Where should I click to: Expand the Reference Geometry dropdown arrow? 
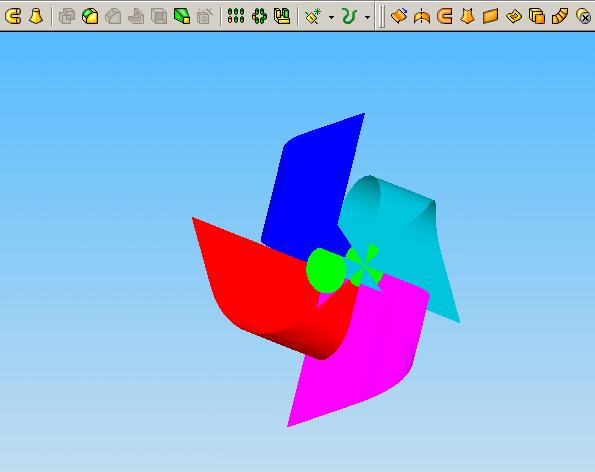(x=331, y=17)
